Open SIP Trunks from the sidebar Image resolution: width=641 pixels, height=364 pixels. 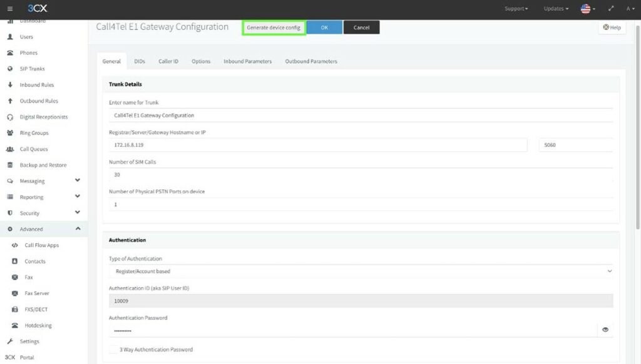[31, 69]
